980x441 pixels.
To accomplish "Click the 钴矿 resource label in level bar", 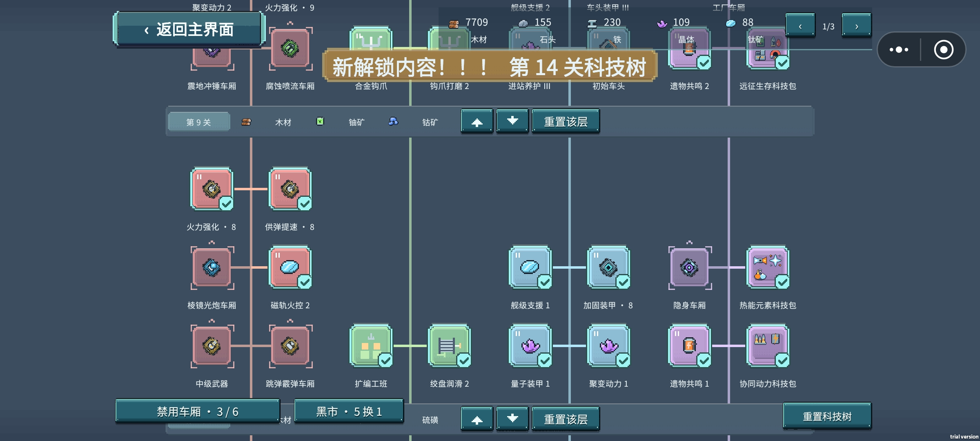I will (430, 122).
